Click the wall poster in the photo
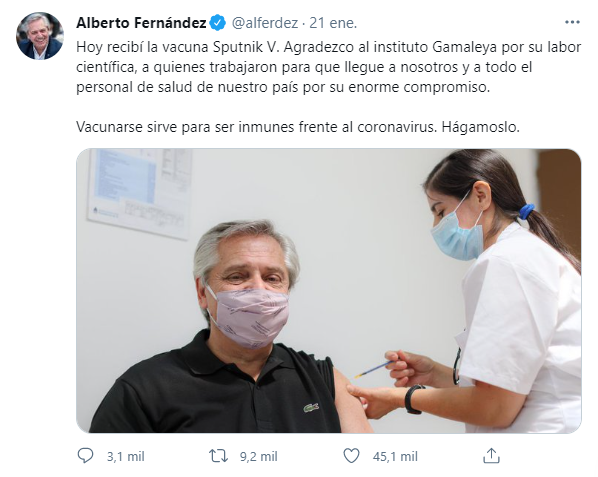Viewport: 598px width, 477px height. click(140, 193)
